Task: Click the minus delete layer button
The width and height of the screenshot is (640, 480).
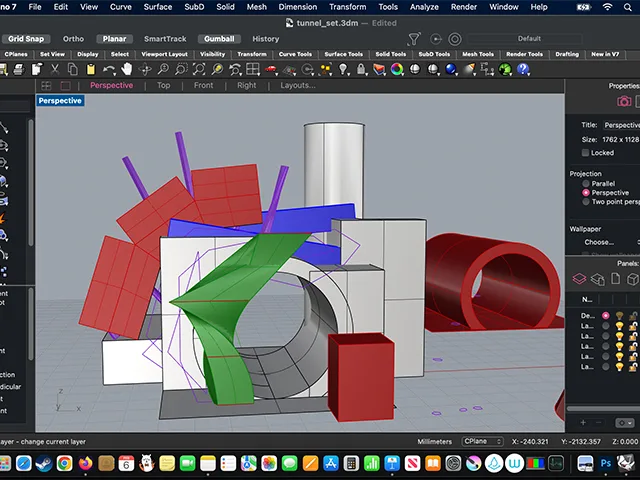Action: [x=598, y=423]
